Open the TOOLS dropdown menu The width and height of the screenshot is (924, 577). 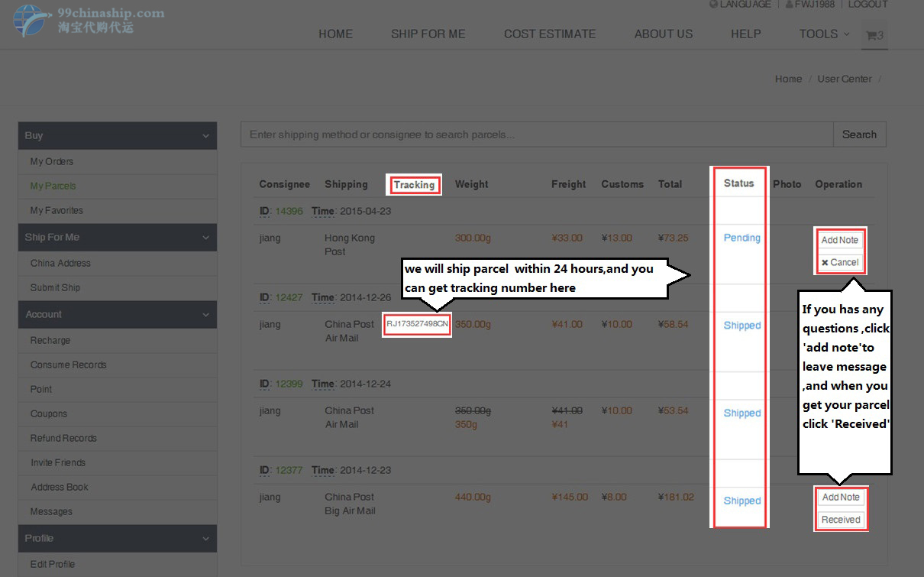tap(824, 34)
